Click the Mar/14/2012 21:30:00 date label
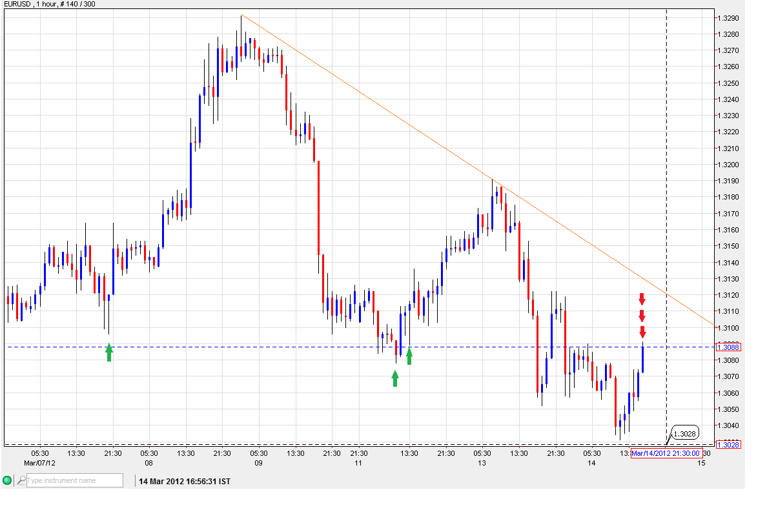Screen dimensions: 767x532 666,453
